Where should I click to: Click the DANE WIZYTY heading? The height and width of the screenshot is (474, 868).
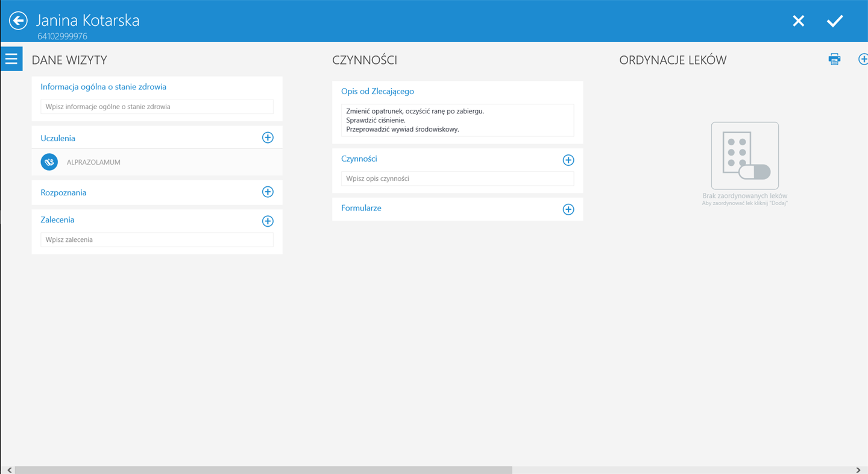click(x=69, y=60)
